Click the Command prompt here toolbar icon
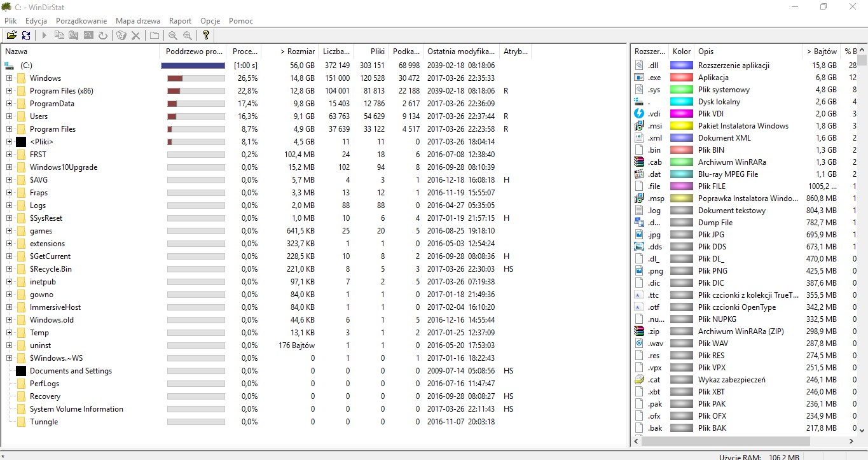Image resolution: width=868 pixels, height=460 pixels. coord(88,36)
